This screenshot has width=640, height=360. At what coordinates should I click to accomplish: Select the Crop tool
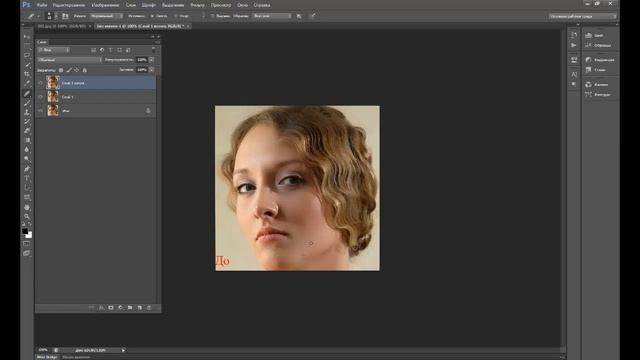point(27,74)
